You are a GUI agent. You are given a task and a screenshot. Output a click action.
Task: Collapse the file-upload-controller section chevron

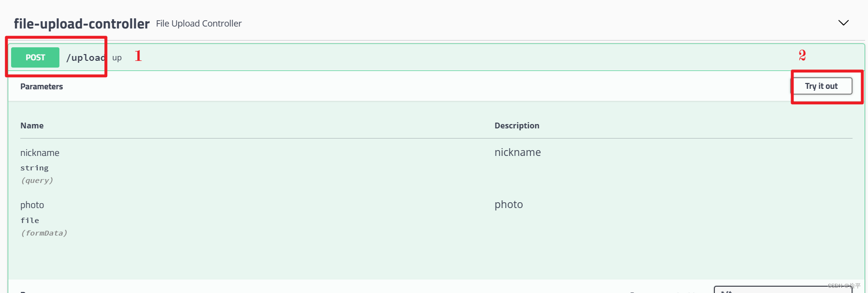843,23
